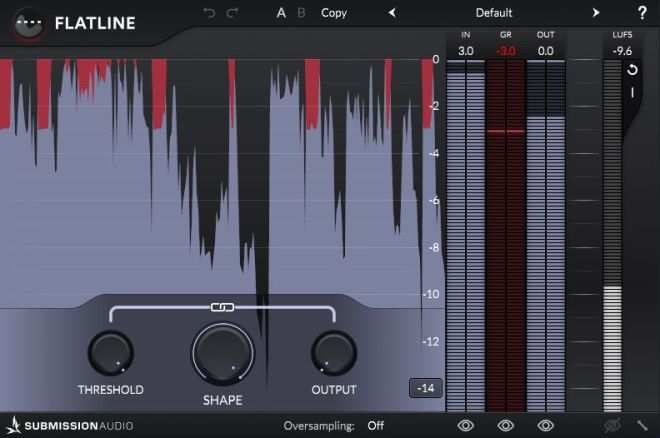This screenshot has width=660, height=438.
Task: Show the LUFS meter via crossed eye
Action: click(x=612, y=426)
